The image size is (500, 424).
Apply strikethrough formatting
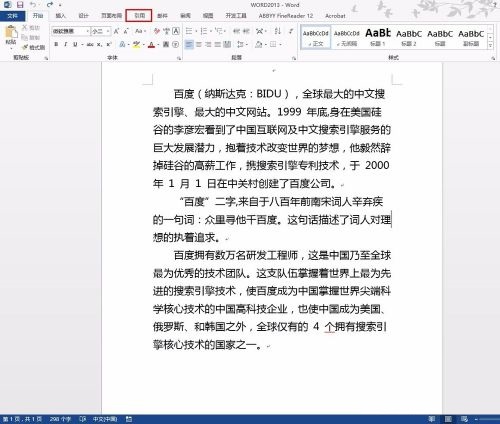90,44
